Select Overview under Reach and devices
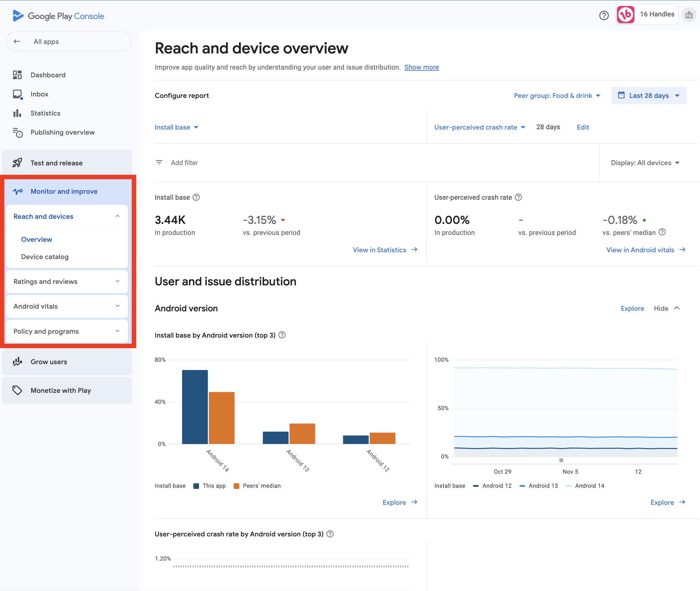The width and height of the screenshot is (700, 591). click(36, 240)
